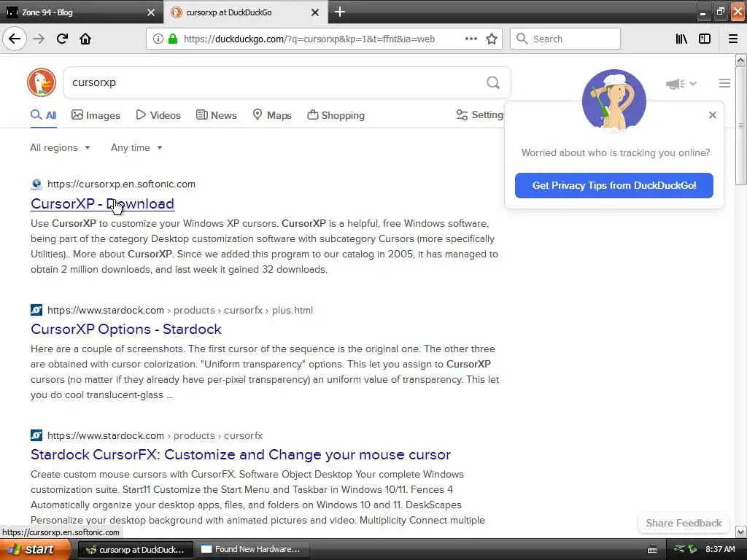Open Firefox hamburger menu
Viewport: 747px width, 560px height.
(732, 39)
